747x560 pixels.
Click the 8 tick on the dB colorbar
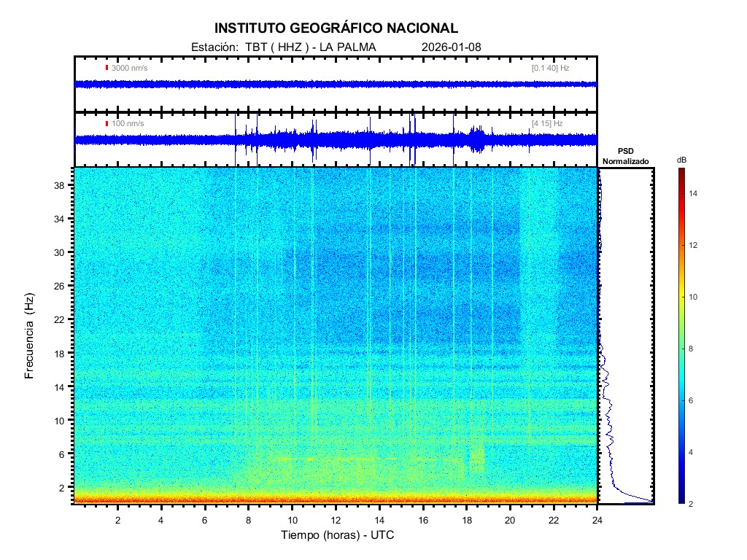click(x=693, y=349)
